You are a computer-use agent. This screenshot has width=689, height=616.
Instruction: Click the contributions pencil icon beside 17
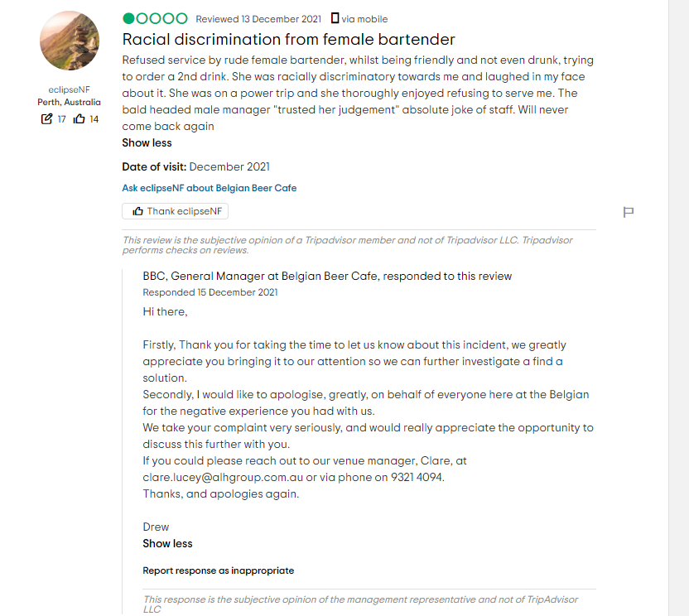[x=46, y=119]
